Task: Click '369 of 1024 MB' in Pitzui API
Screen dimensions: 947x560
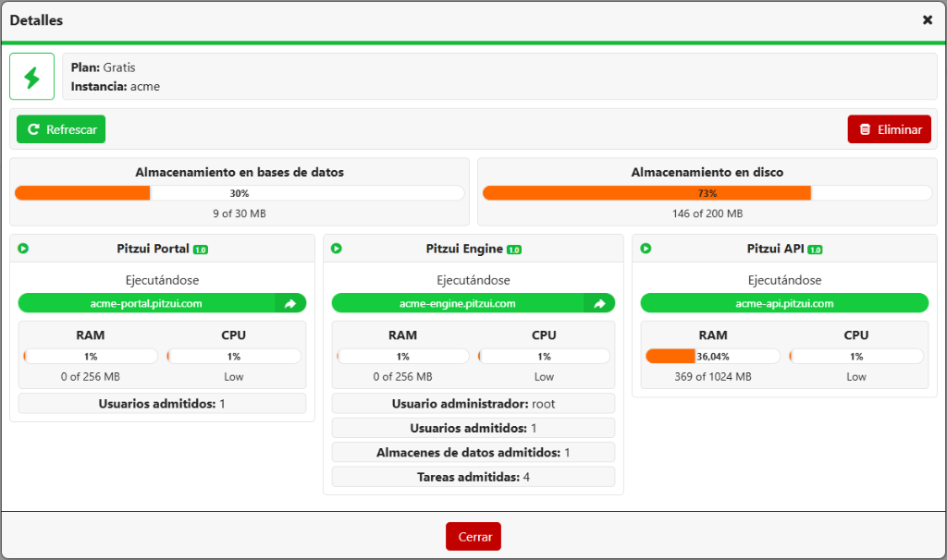Action: click(x=713, y=376)
